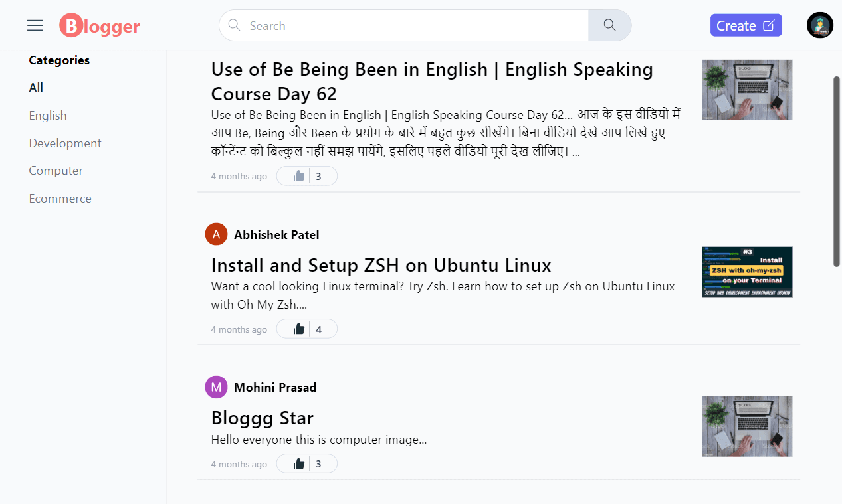
Task: Open the Bloggg Star post title
Action: tap(262, 418)
